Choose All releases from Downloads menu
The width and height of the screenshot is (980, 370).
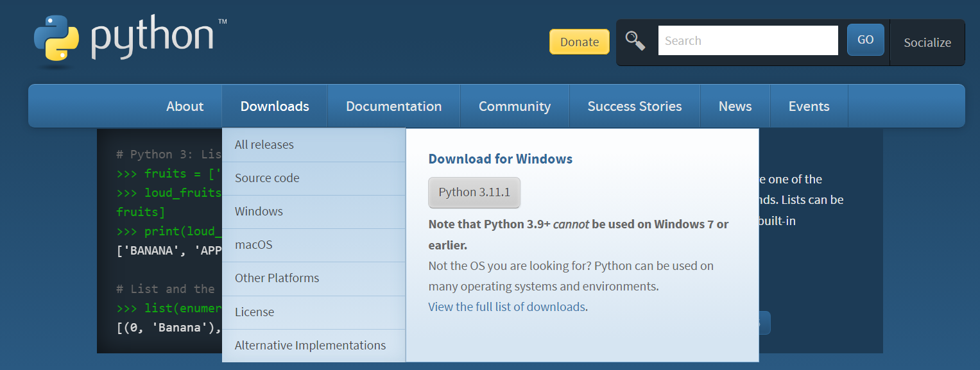point(264,145)
